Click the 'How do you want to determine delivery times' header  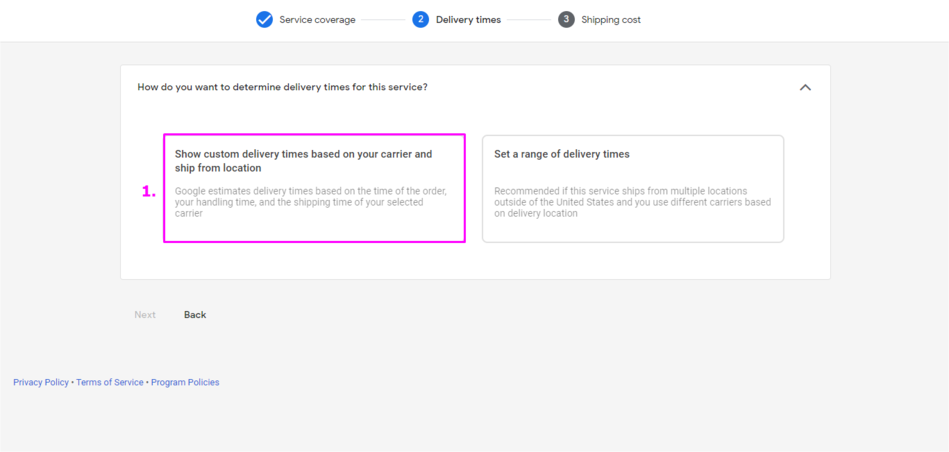(282, 87)
